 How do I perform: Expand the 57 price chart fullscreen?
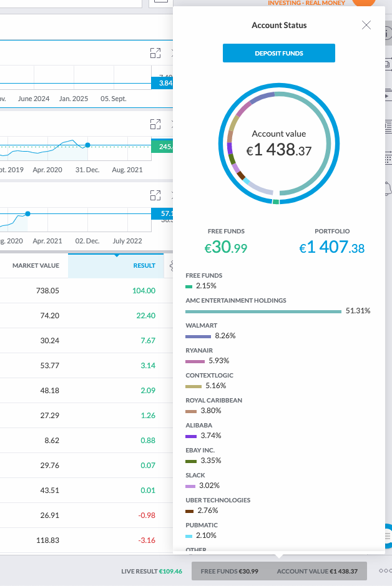pos(155,195)
